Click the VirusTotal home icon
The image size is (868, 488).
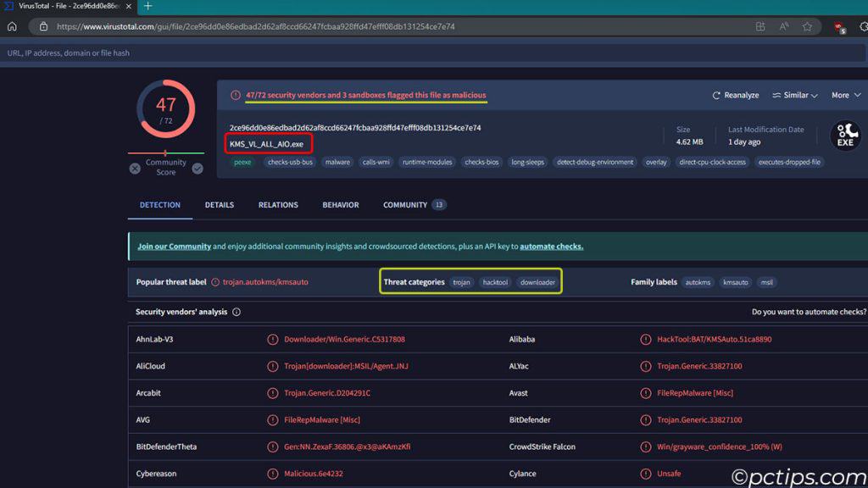[11, 26]
